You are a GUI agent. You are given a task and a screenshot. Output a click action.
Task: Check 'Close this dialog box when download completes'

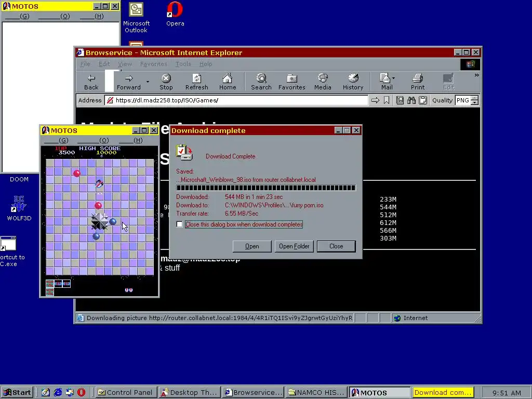tap(179, 224)
